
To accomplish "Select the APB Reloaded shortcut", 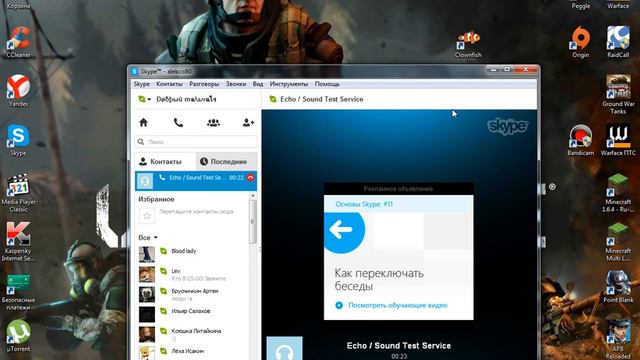I will pyautogui.click(x=618, y=339).
